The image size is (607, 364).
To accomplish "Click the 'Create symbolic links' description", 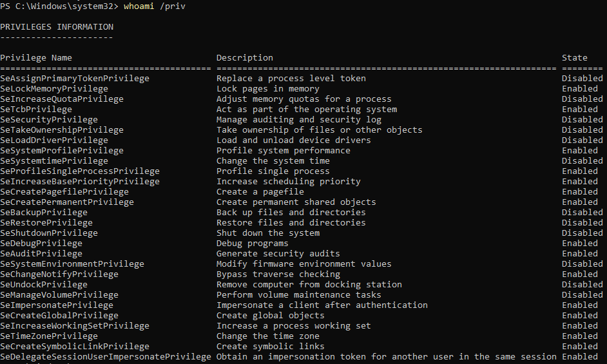I will pyautogui.click(x=271, y=347).
